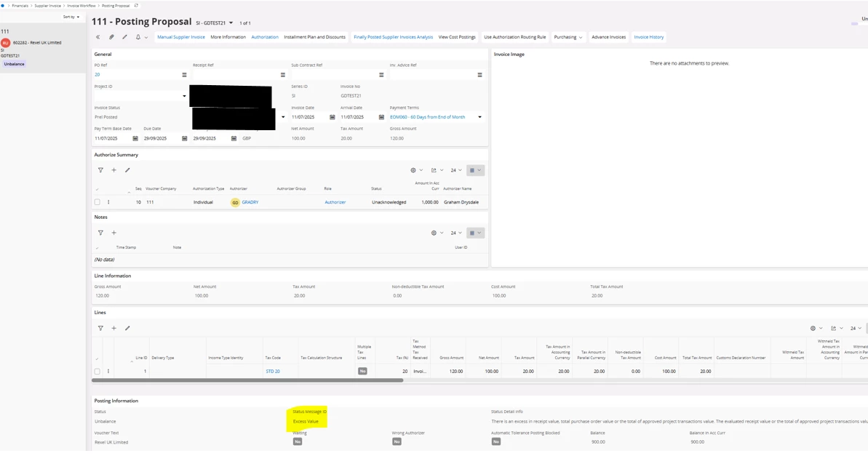
Task: Open the Invoice Date calendar picker
Action: click(x=333, y=117)
